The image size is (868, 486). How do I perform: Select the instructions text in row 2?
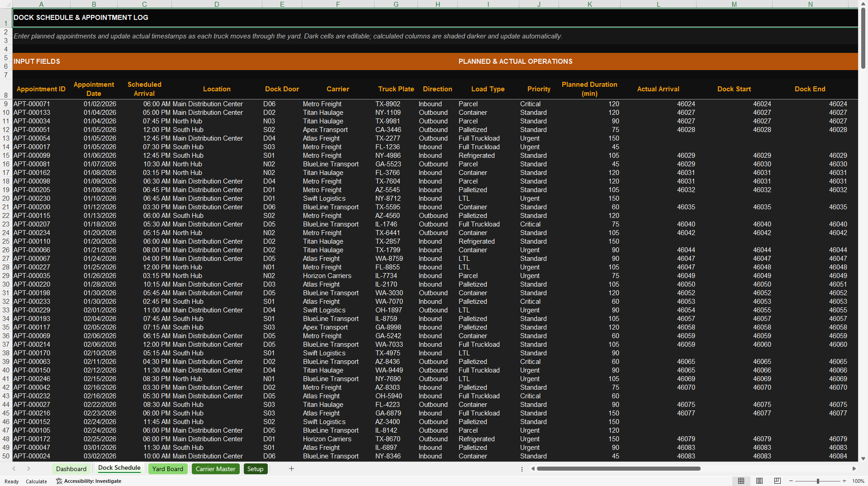(x=288, y=36)
